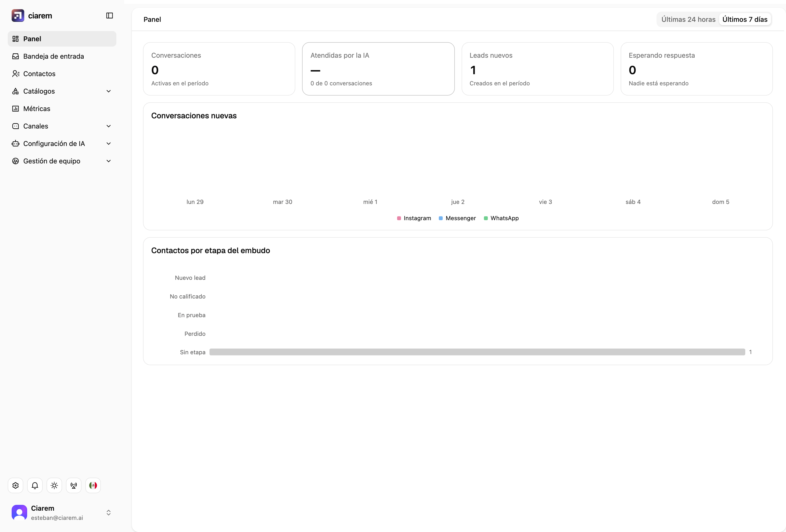
Task: Click the Catálogos shapes icon
Action: coord(16,91)
